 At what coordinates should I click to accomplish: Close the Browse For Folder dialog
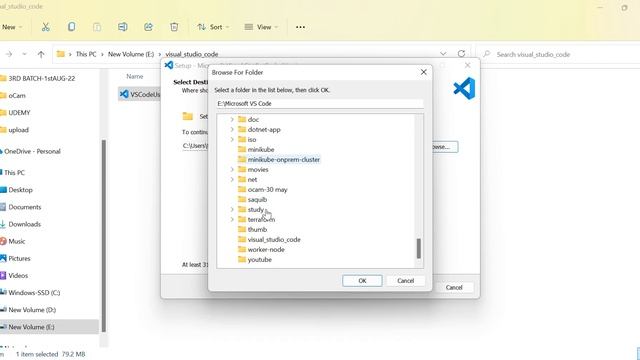pos(424,72)
